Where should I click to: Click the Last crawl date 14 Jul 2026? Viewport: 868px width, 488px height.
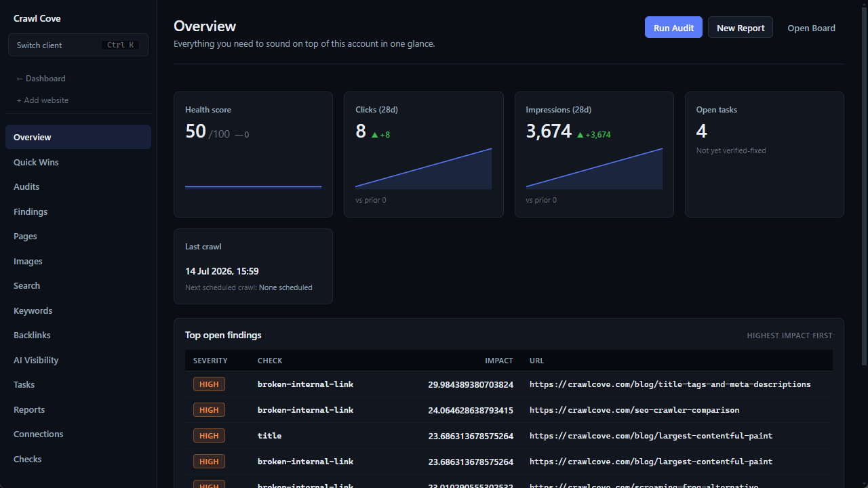(222, 271)
